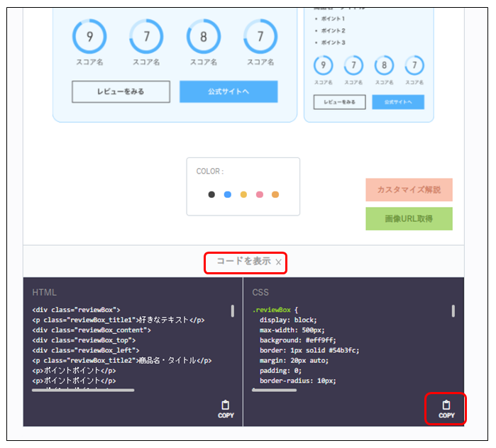Copy the HTML code with its COPY icon

pyautogui.click(x=226, y=410)
